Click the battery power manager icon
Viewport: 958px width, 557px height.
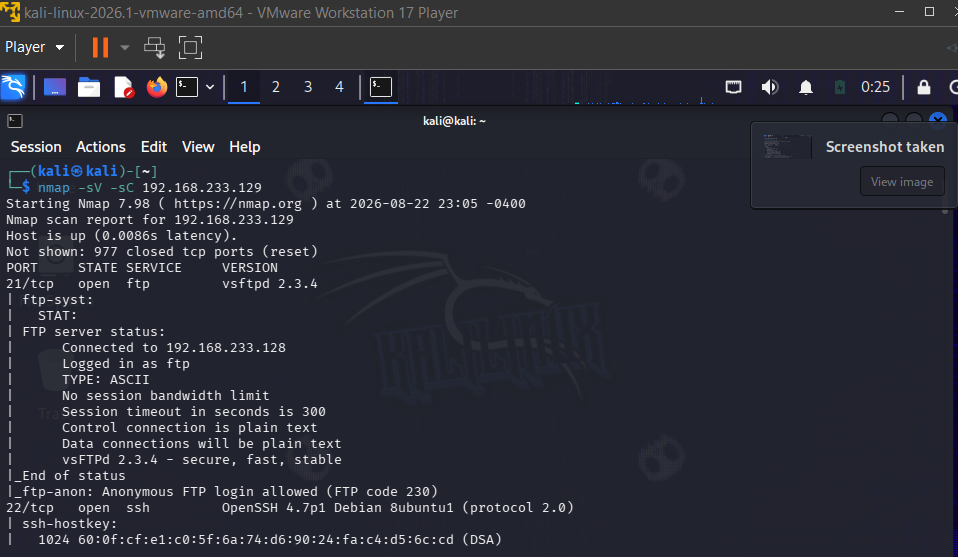click(x=840, y=87)
